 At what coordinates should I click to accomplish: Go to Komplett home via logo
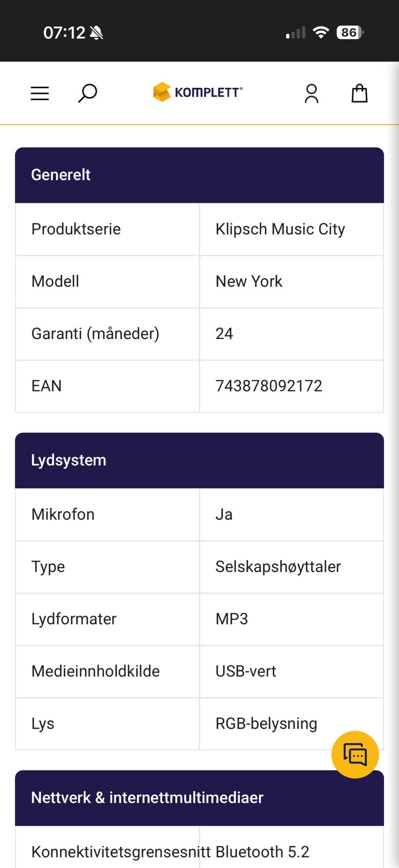pyautogui.click(x=198, y=92)
